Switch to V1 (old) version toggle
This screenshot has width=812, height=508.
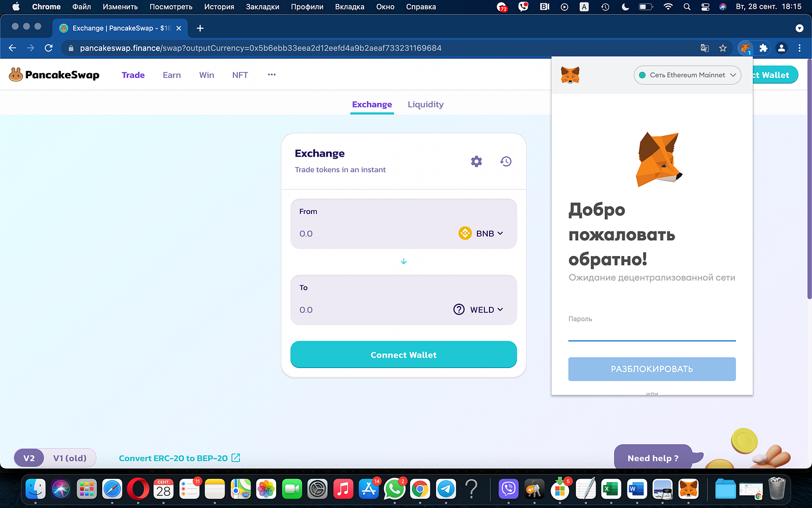[x=70, y=458]
